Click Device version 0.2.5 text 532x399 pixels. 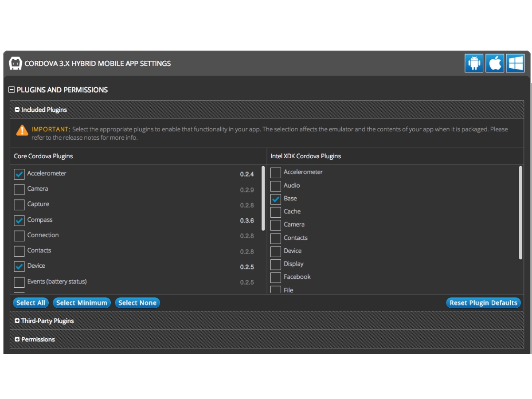tap(247, 267)
